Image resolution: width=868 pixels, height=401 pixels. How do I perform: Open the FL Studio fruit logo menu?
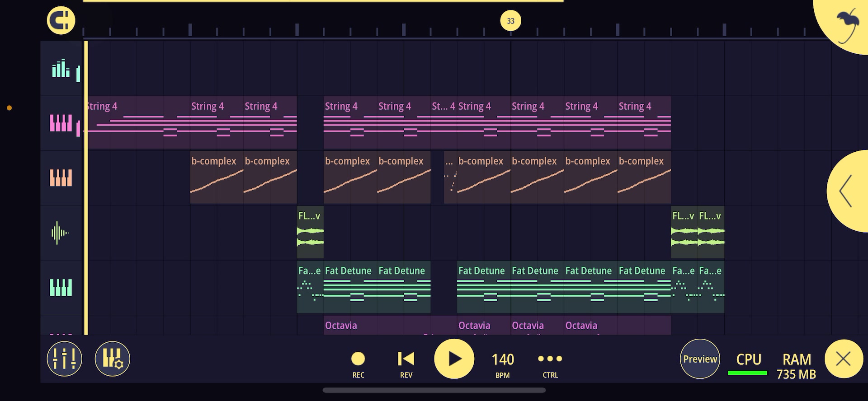[x=847, y=25]
